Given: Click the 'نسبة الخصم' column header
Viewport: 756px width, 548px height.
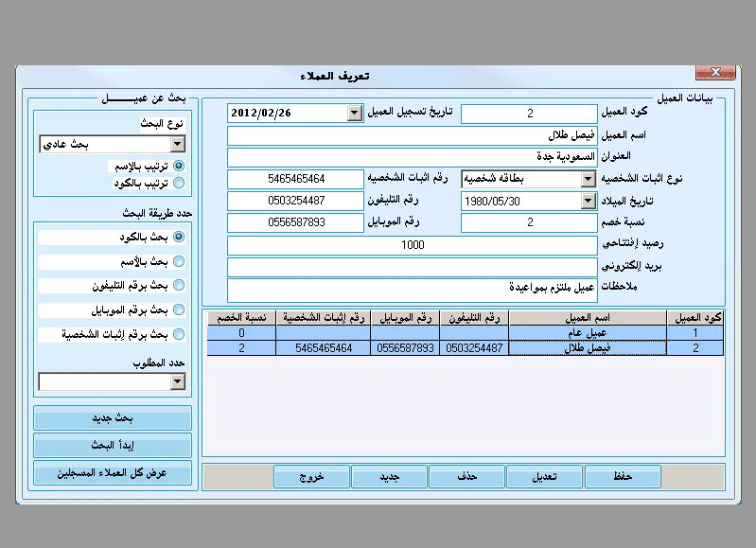Looking at the screenshot, I should pyautogui.click(x=241, y=317).
